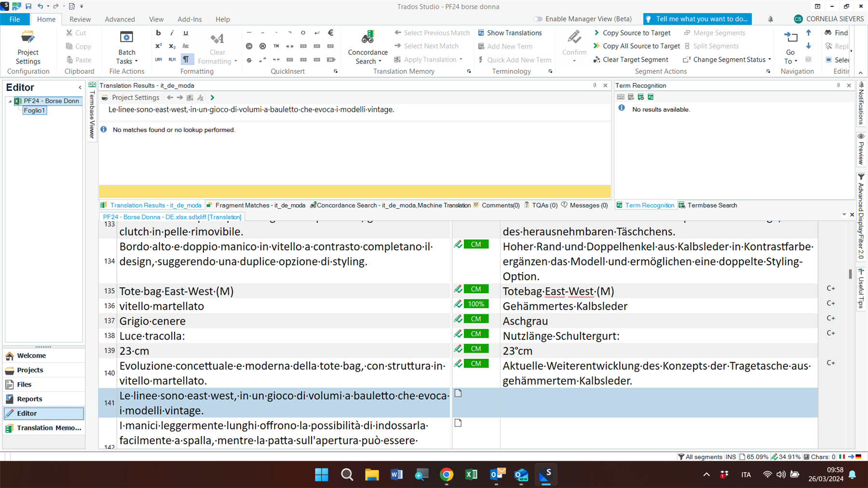Apply italic formatting
The width and height of the screenshot is (868, 488).
[172, 33]
